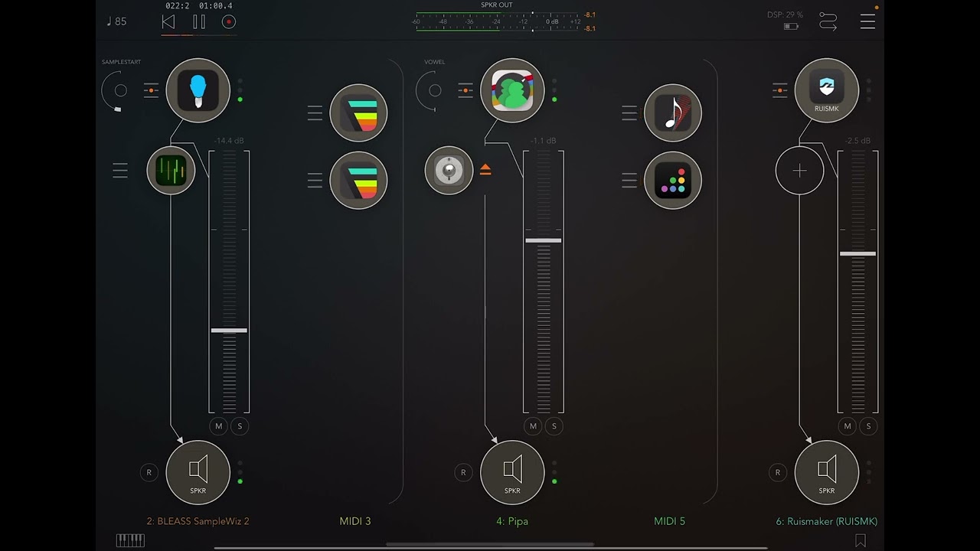
Task: Solo the Pipa channel
Action: [x=554, y=426]
